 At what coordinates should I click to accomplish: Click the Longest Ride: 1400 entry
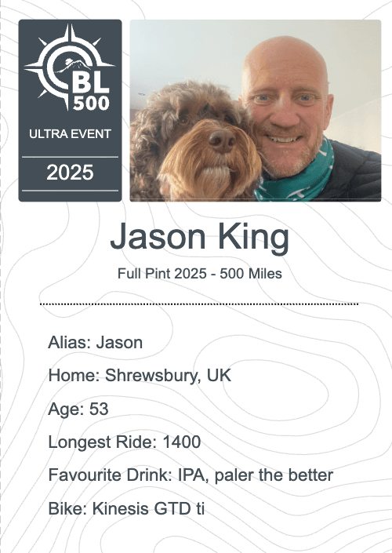[x=125, y=442]
